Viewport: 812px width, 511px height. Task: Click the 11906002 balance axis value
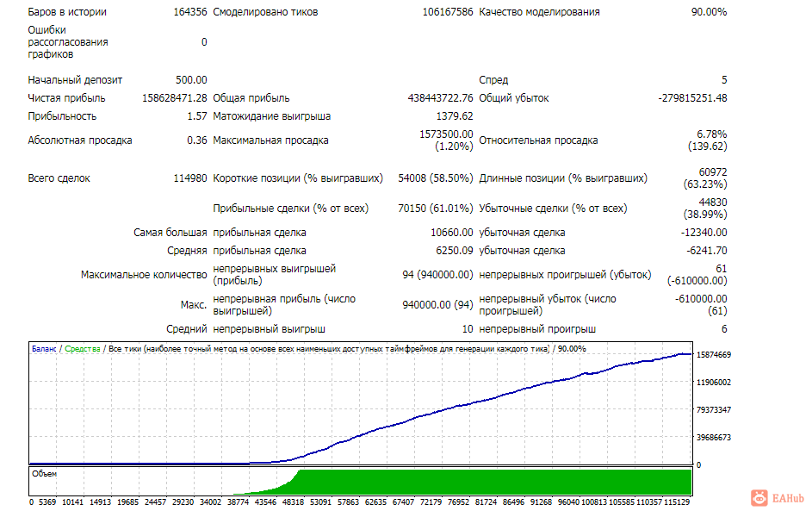[x=714, y=383]
